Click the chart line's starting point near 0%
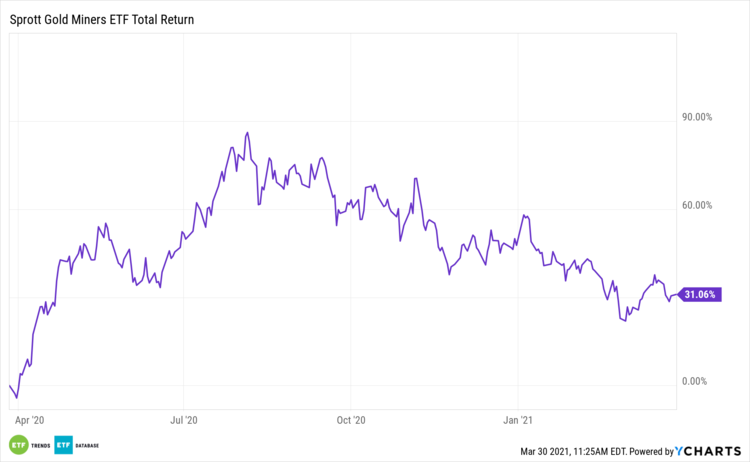Image resolution: width=750 pixels, height=462 pixels. click(x=9, y=386)
